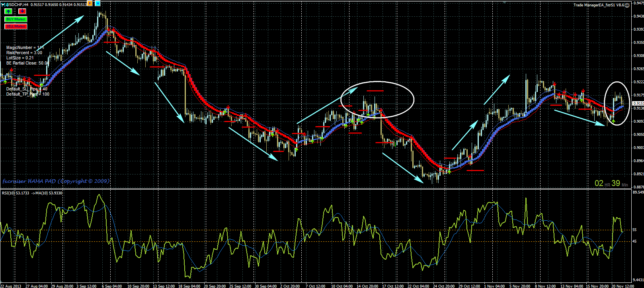Image resolution: width=644 pixels, height=288 pixels.
Task: Click the BUY Market button
Action: 16,19
